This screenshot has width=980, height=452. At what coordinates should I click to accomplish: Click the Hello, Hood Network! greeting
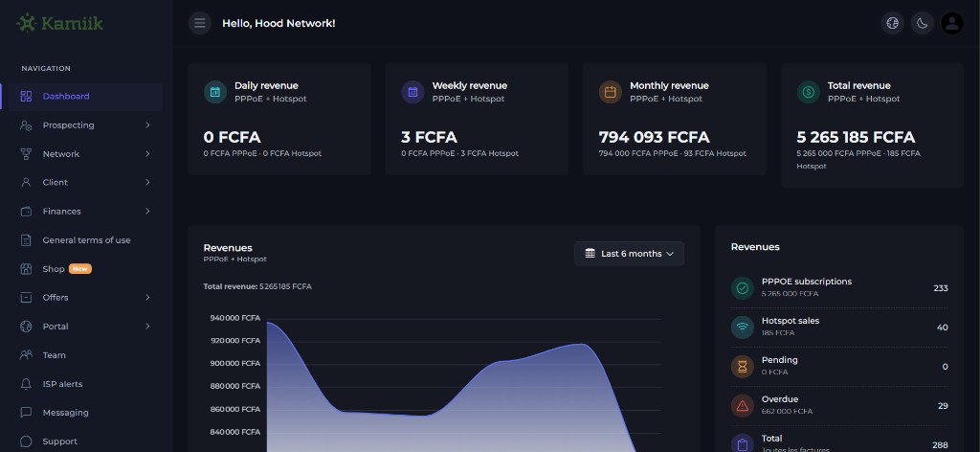[x=278, y=23]
